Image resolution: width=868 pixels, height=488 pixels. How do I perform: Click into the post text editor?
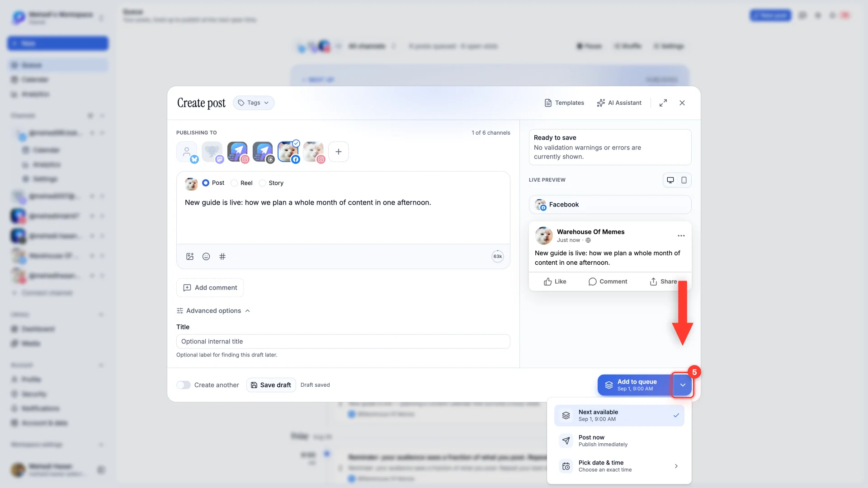click(x=343, y=219)
